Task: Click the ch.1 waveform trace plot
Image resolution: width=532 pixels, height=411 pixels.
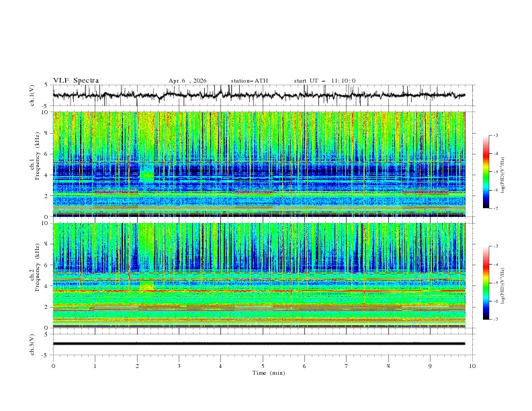Action: point(259,95)
